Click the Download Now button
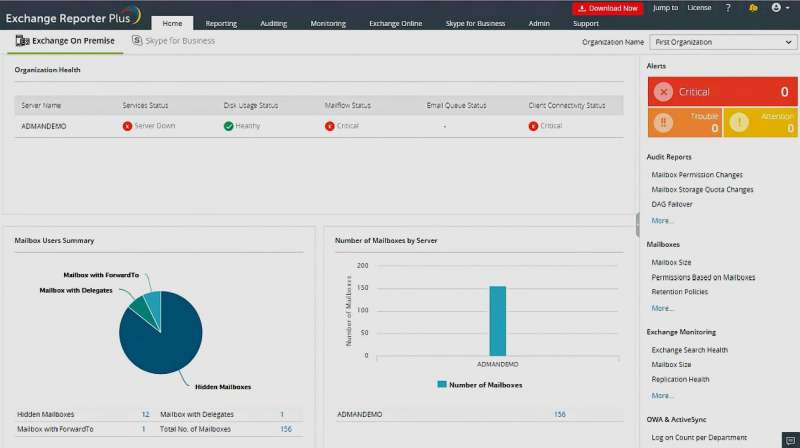Screen dimensions: 800x448 click(x=607, y=8)
